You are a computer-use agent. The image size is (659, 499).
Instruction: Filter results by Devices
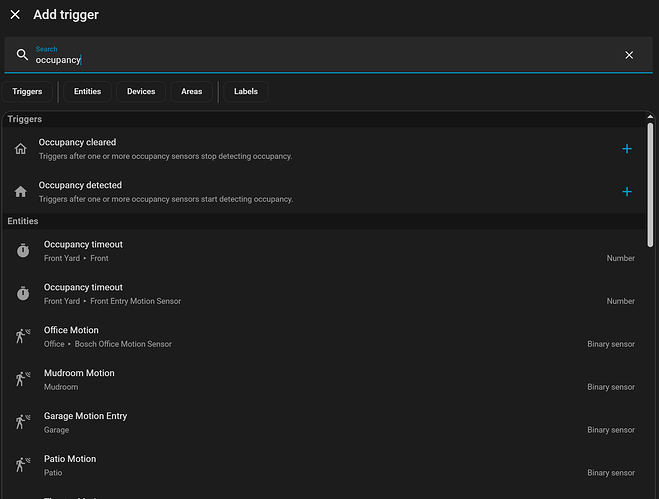[141, 92]
